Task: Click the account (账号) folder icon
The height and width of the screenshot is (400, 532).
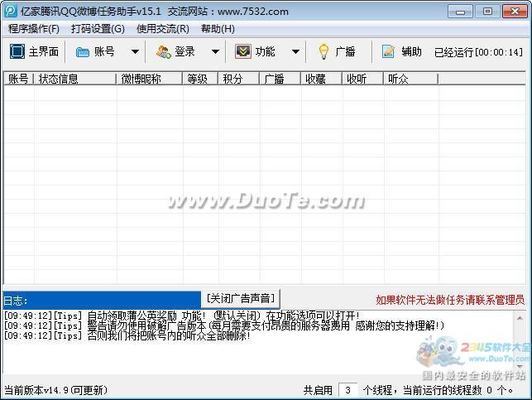Action: [83, 52]
